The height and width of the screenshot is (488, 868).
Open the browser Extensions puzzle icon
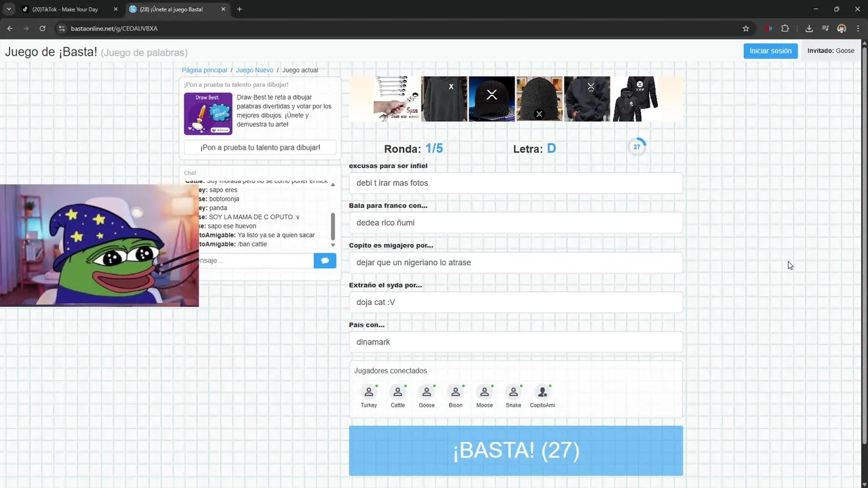click(x=785, y=28)
